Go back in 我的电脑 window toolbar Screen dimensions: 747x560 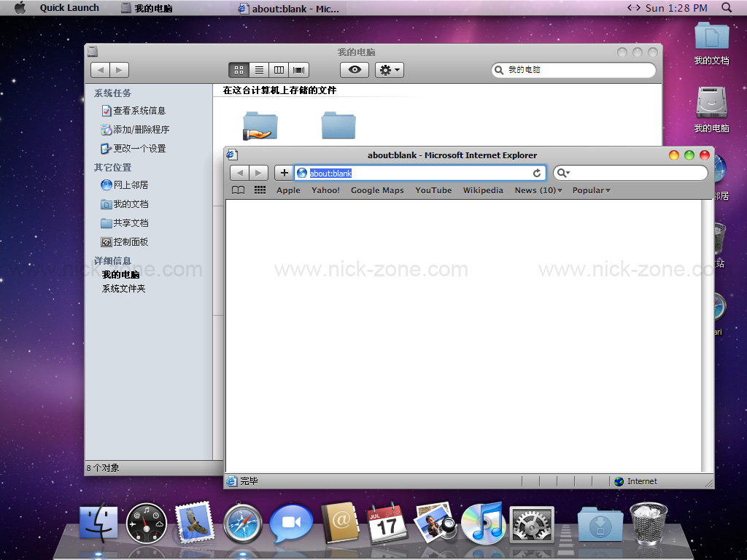coord(100,70)
